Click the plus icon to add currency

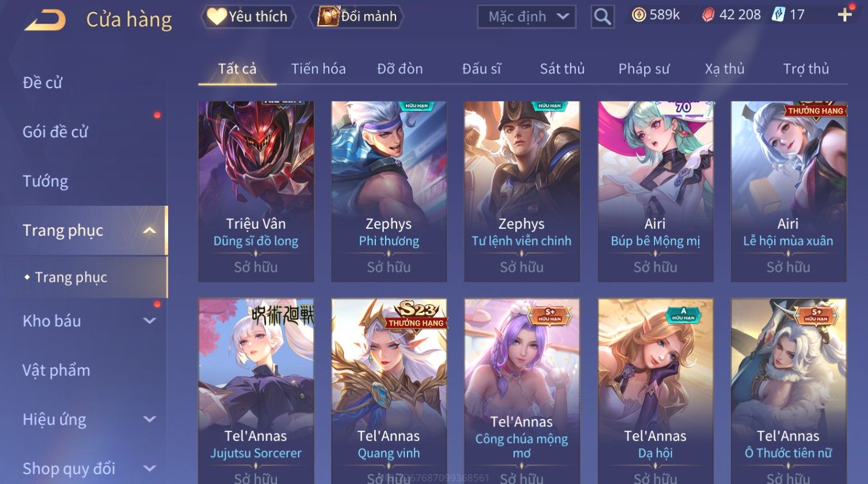[x=844, y=15]
